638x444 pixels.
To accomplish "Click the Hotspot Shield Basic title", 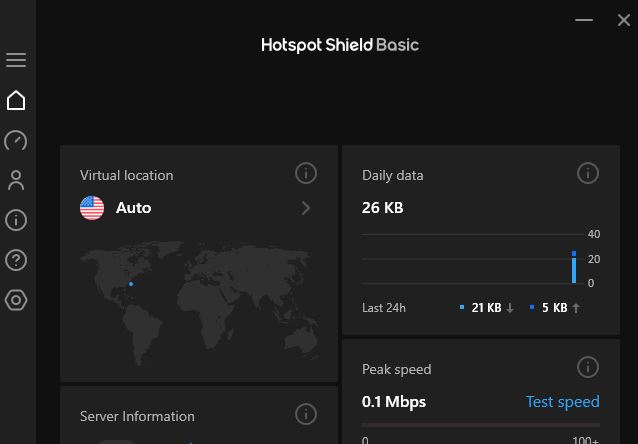I will point(340,45).
